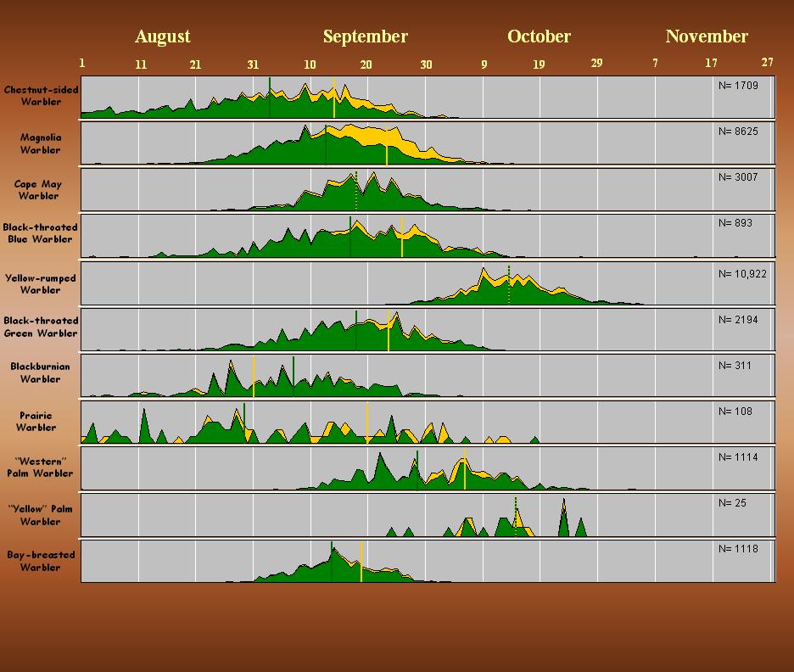Viewport: 794px width, 672px height.
Task: Select the Prairie Warbler row label
Action: (36, 422)
